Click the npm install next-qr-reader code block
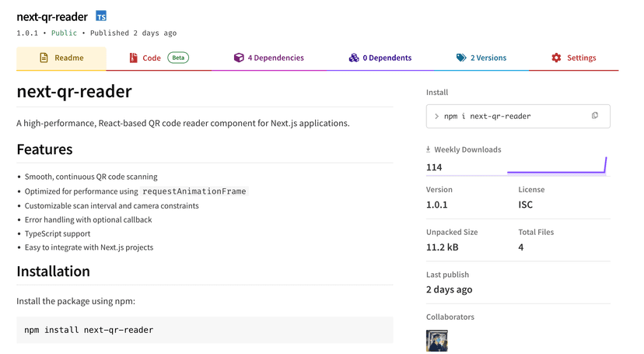 [205, 330]
